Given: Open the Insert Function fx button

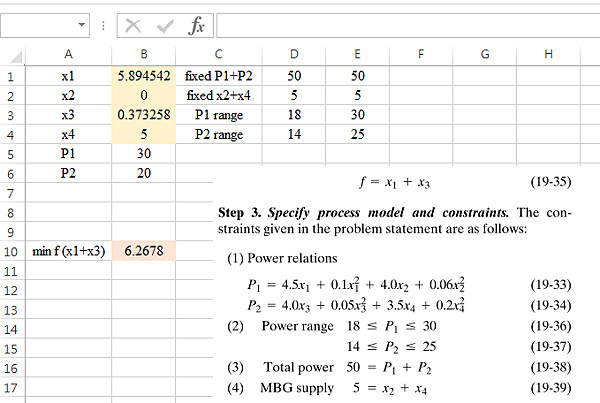Looking at the screenshot, I should pos(196,26).
